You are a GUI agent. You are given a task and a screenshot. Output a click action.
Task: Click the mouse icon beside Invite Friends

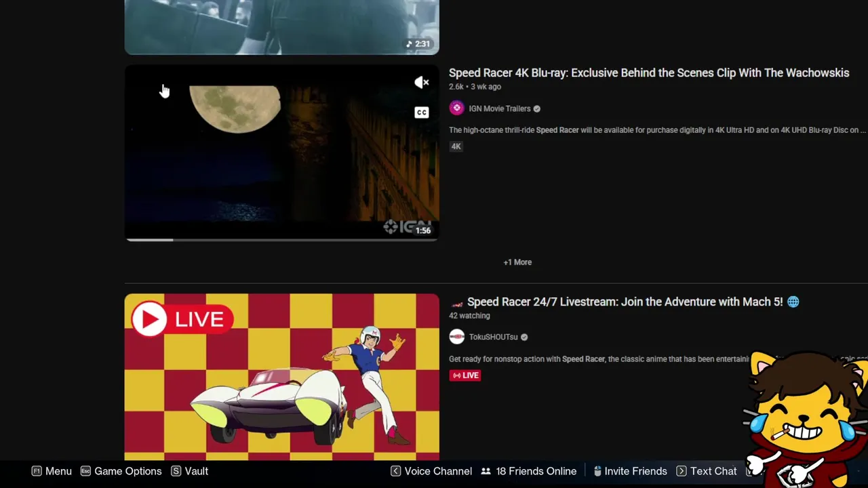coord(597,471)
